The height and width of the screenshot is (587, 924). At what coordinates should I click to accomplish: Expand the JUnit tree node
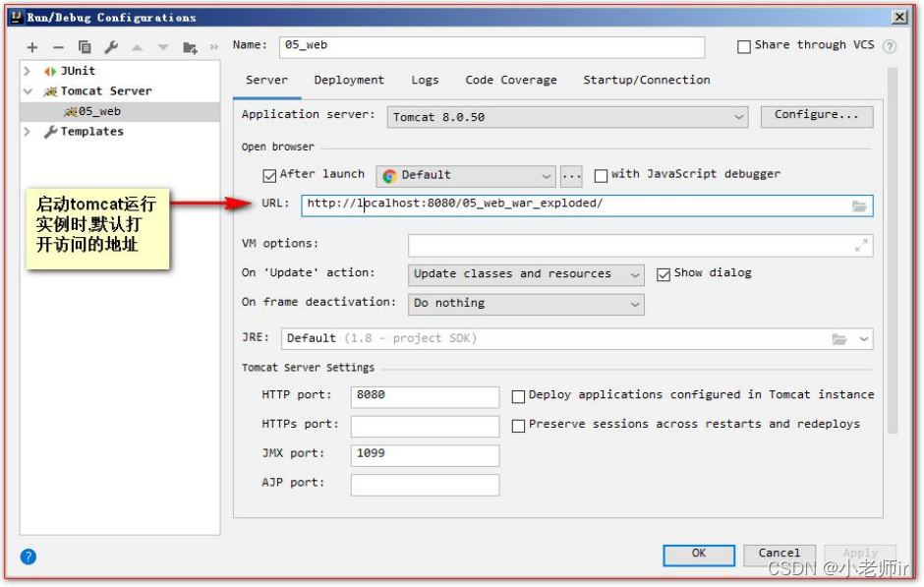click(x=28, y=72)
